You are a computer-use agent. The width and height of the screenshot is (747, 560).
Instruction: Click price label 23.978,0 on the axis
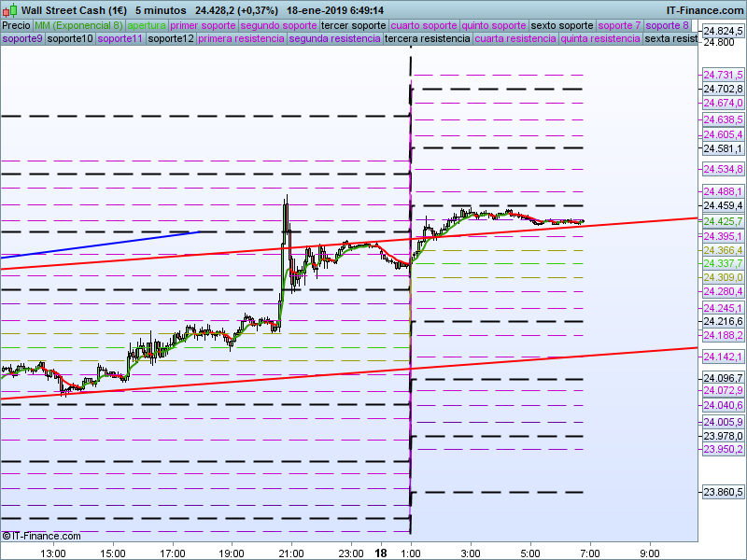click(x=723, y=436)
